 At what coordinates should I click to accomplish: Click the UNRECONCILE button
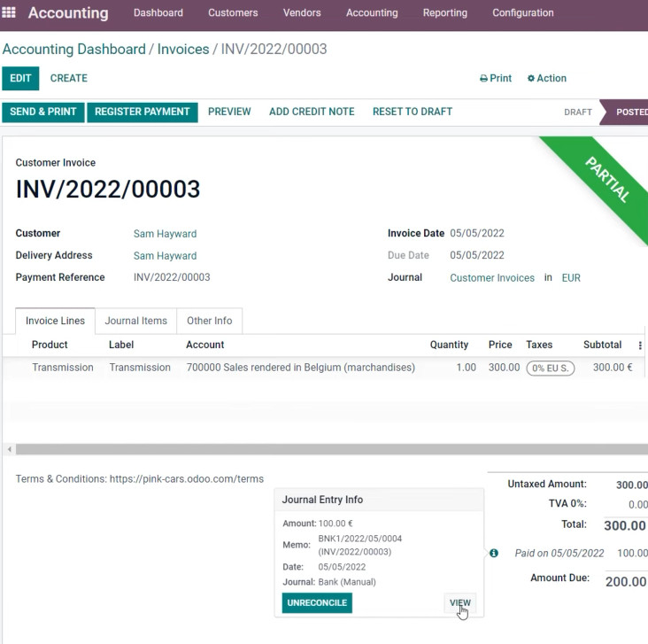[x=318, y=603]
